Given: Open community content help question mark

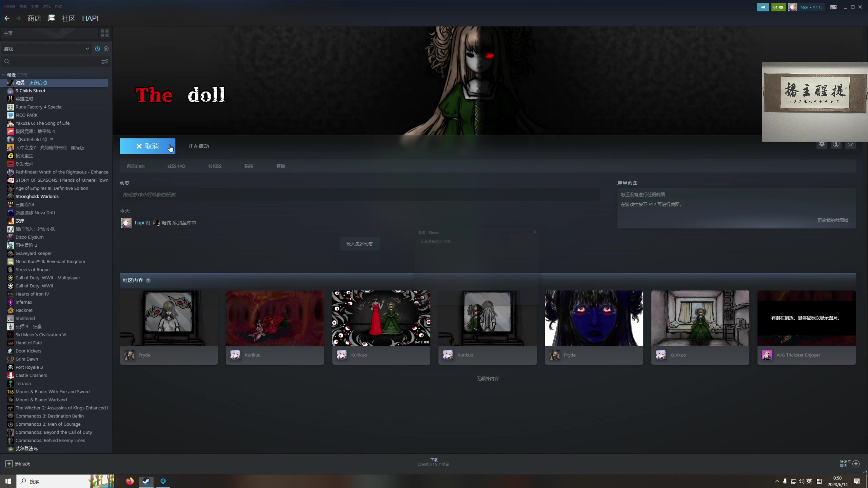Looking at the screenshot, I should tap(148, 280).
